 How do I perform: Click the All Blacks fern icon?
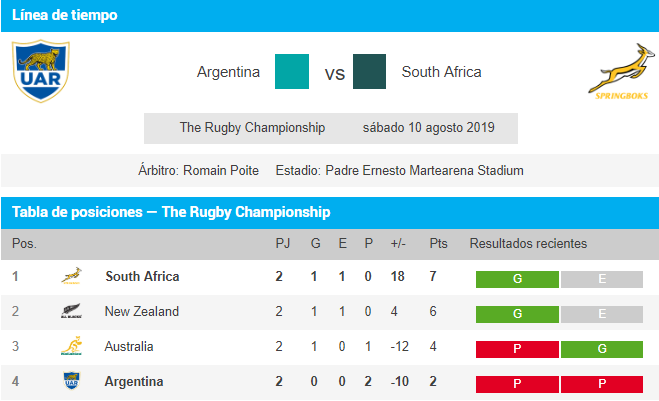pos(71,311)
